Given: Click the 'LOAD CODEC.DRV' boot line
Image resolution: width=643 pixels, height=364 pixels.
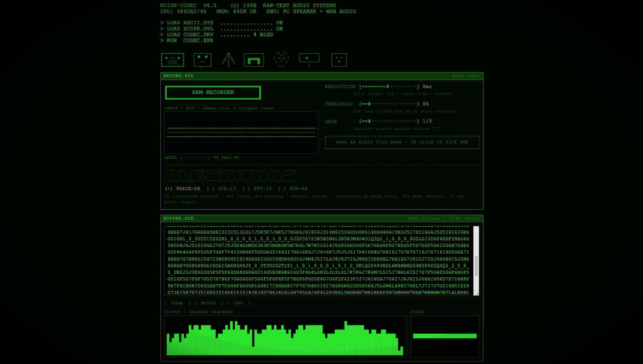Looking at the screenshot, I should coord(216,35).
